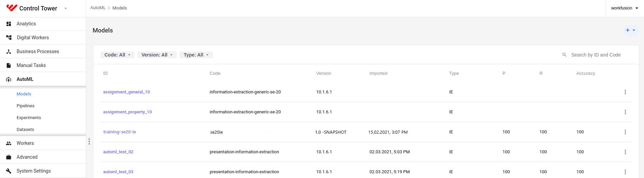Click Models breadcrumb
Image resolution: width=644 pixels, height=178 pixels.
tap(120, 8)
